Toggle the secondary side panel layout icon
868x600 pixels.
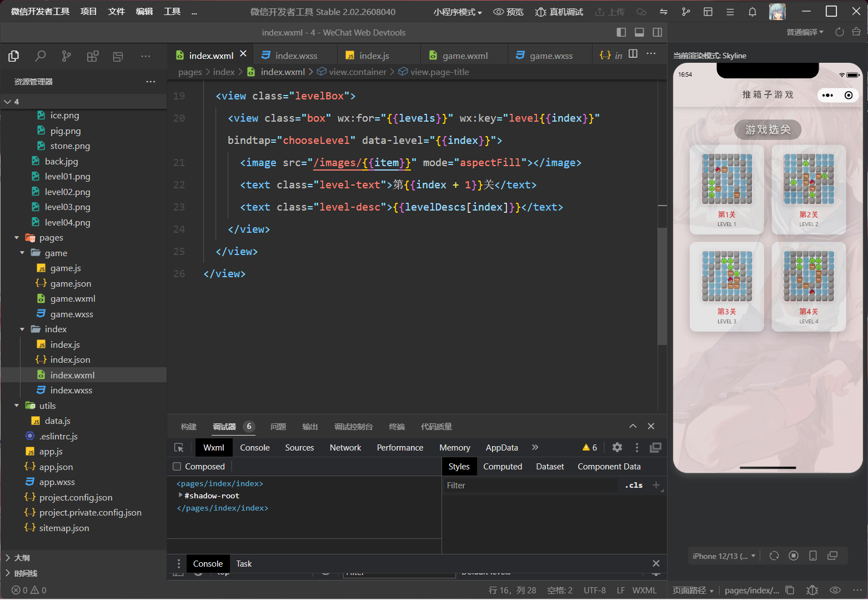click(658, 32)
